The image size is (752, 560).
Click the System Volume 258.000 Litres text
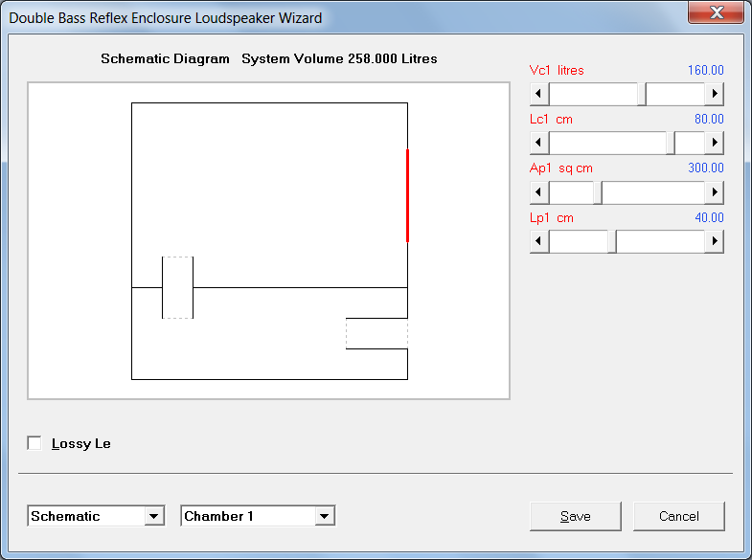(339, 58)
